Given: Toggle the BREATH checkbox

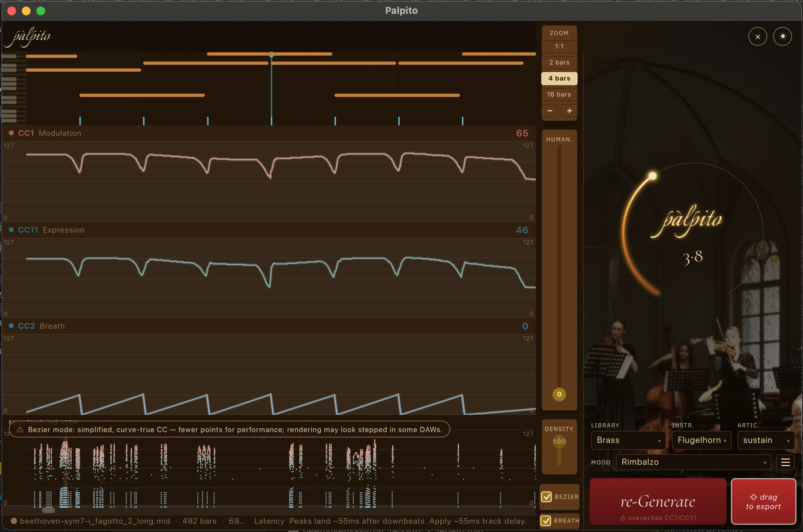Looking at the screenshot, I should tap(546, 521).
